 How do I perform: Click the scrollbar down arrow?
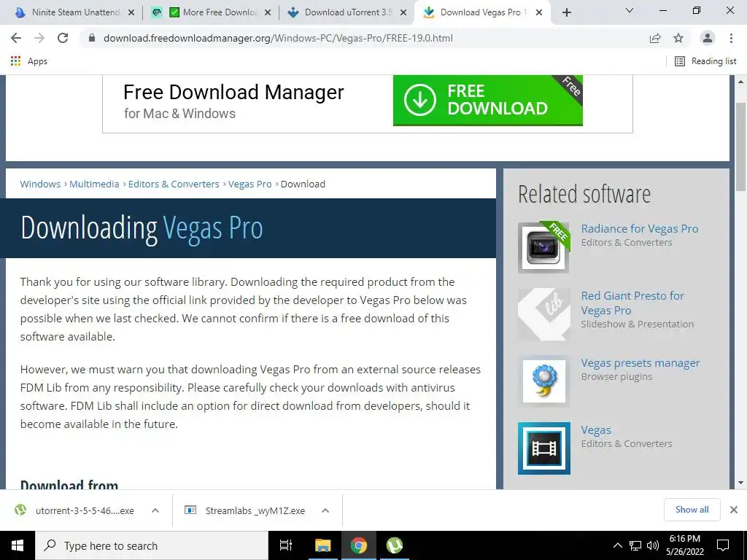coord(741,483)
